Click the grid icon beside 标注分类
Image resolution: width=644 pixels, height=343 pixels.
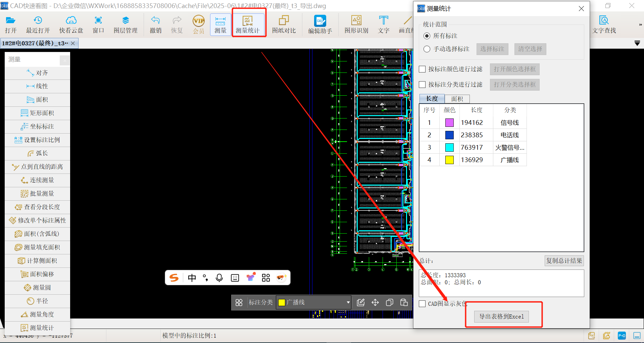[x=239, y=302]
